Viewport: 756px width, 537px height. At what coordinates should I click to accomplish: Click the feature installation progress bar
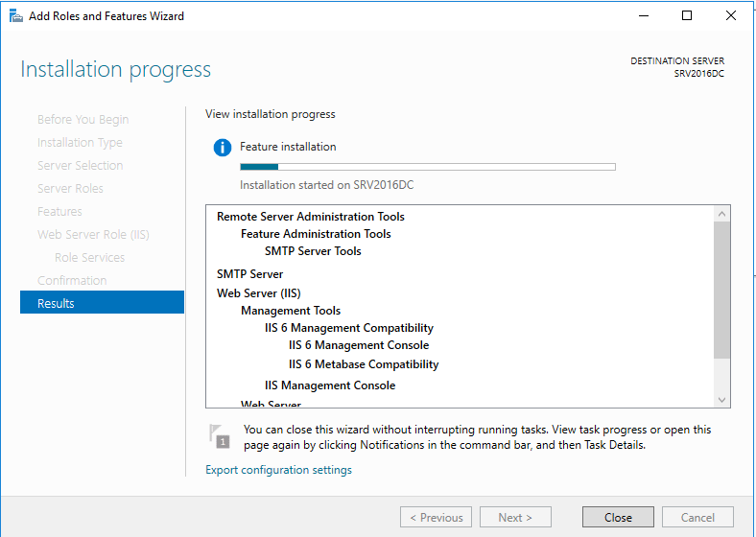428,167
